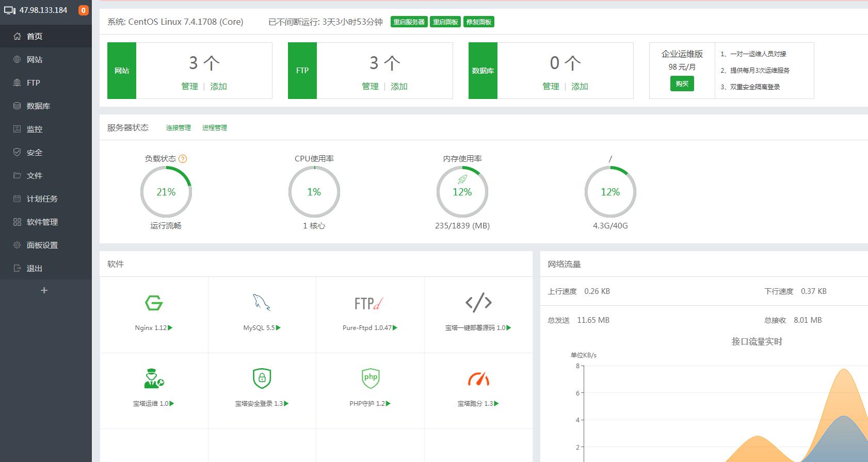Click the CPU使用率 1% gauge

pyautogui.click(x=314, y=192)
